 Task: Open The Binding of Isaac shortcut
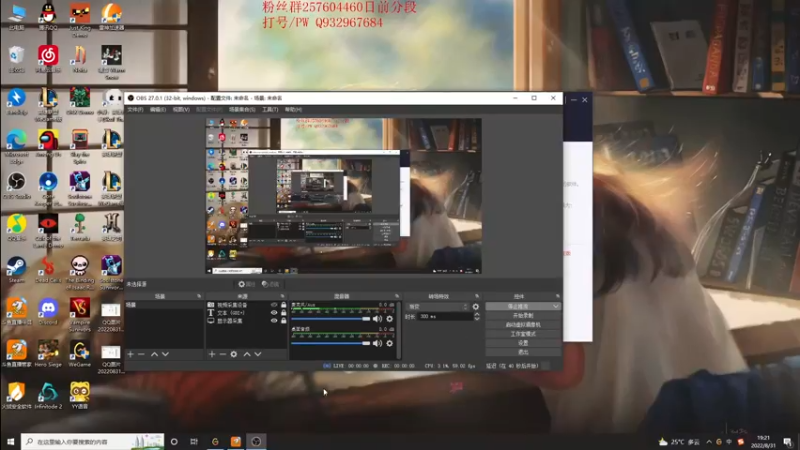(x=80, y=273)
